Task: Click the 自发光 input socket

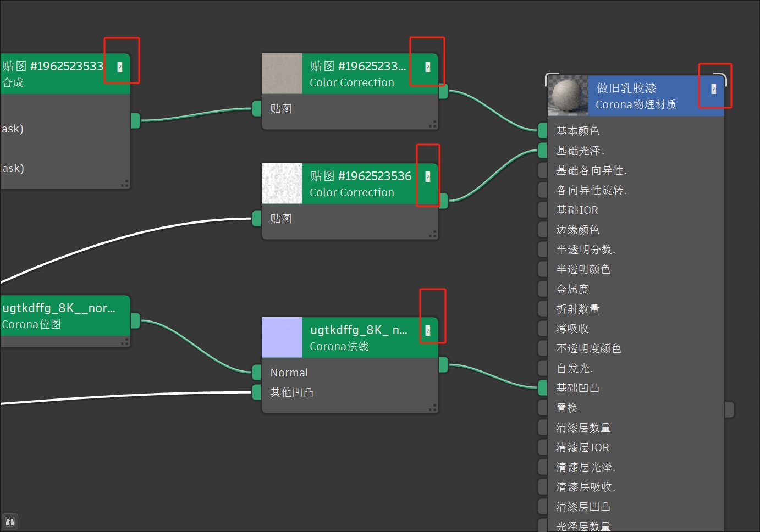Action: 543,368
